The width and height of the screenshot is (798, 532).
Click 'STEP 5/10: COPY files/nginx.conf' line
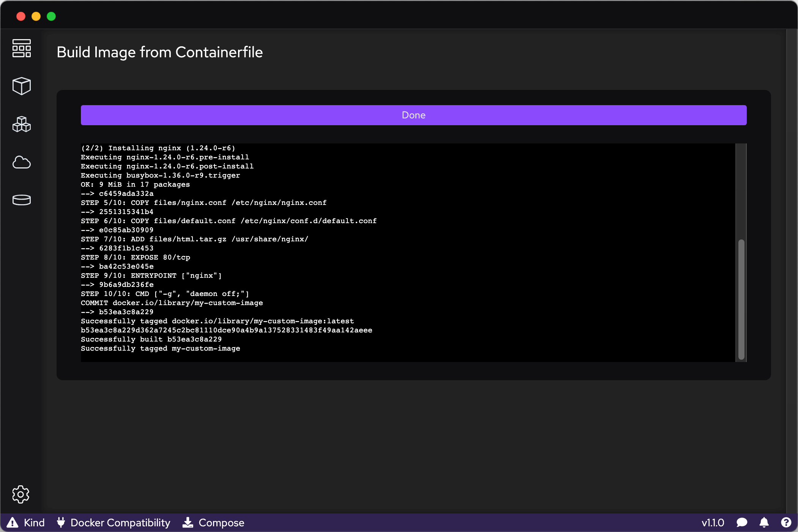204,203
